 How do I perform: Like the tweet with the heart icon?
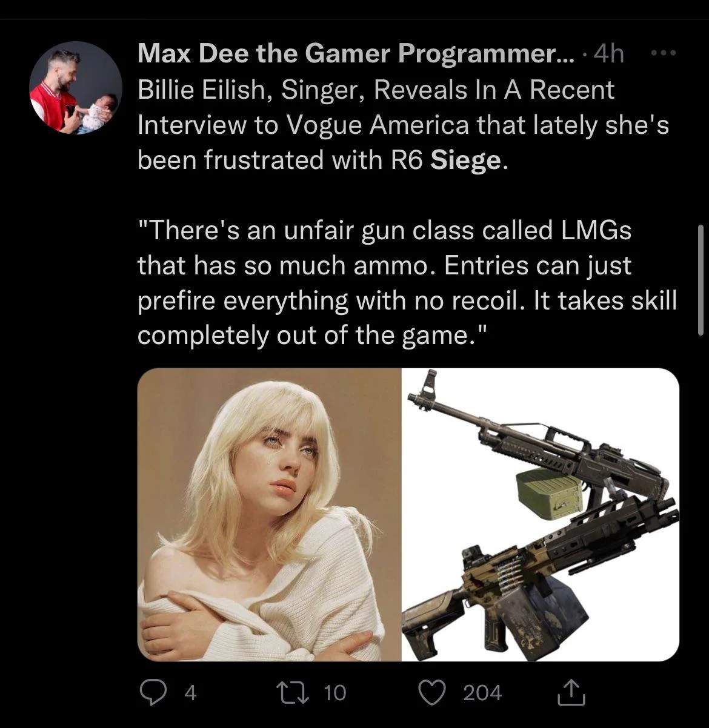(433, 692)
